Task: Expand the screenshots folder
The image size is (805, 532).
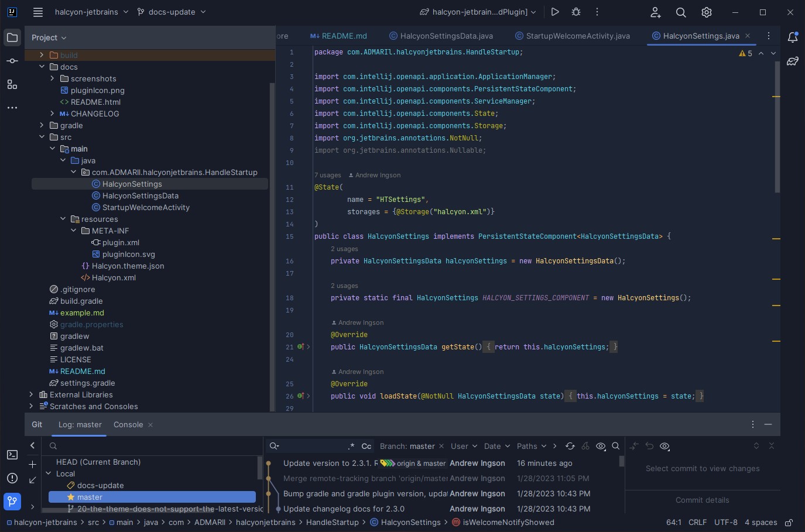Action: (52, 78)
